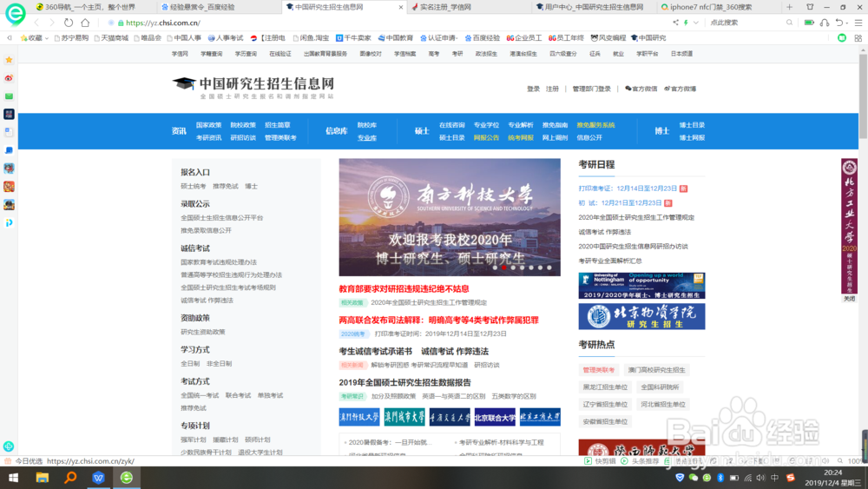The width and height of the screenshot is (868, 489).
Task: Click the star favorites icon in sidebar
Action: (x=9, y=59)
